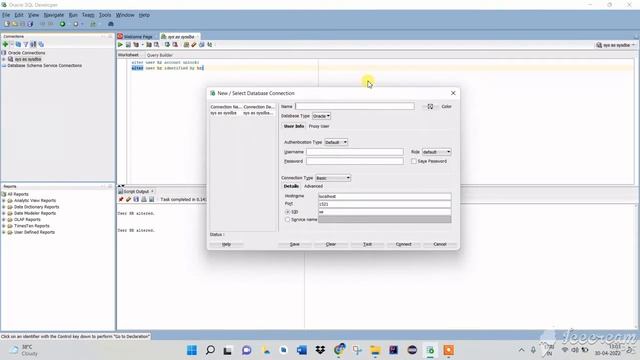Click the filter funnel icon in Connections panel
This screenshot has width=640, height=360.
click(26, 44)
